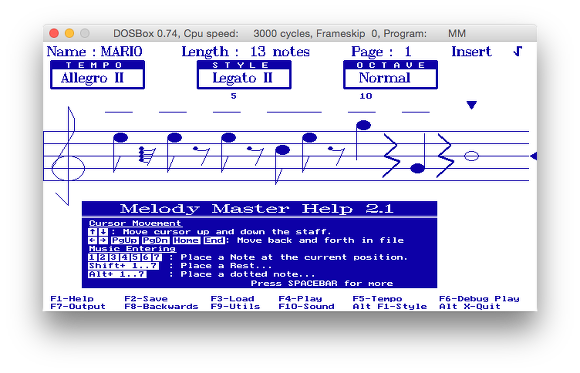The width and height of the screenshot is (580, 373).
Task: Click the number 7 key icon in help
Action: point(157,257)
